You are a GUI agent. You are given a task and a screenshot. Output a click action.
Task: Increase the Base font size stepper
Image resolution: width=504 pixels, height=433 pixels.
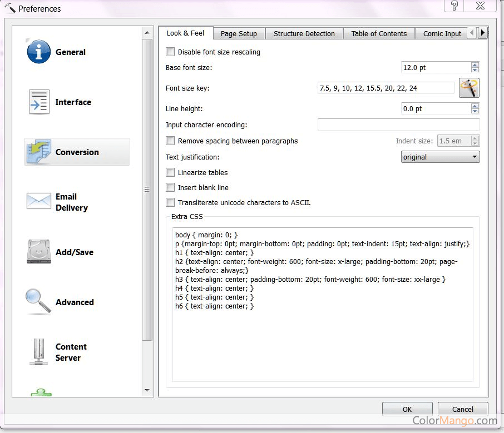click(x=475, y=64)
